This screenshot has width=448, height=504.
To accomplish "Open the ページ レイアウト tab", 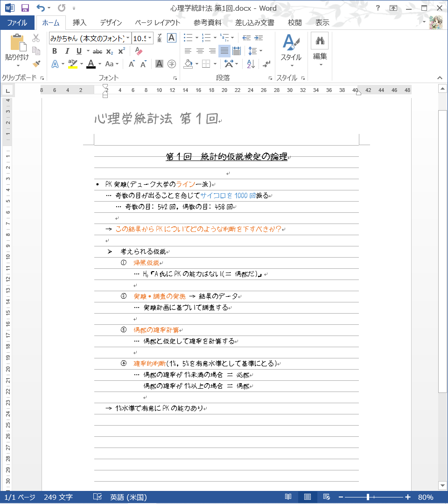I will click(157, 22).
